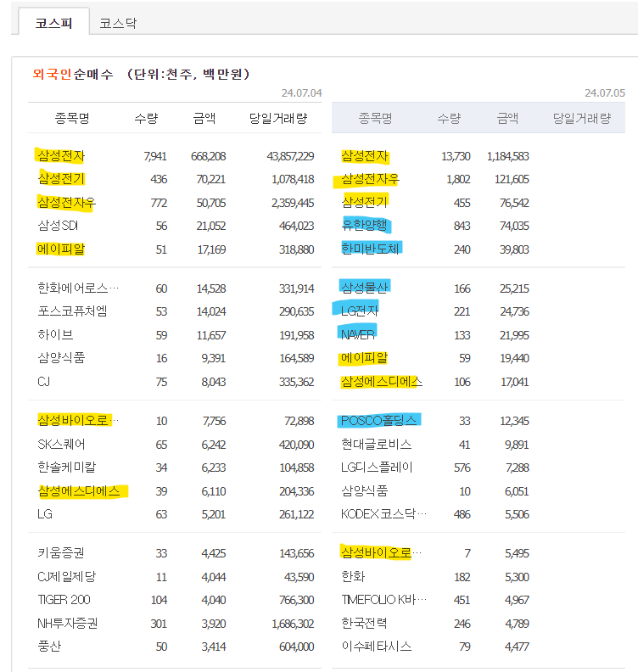Click the 외국인순매수 section title
Viewport: 638px width, 672px height.
point(73,74)
